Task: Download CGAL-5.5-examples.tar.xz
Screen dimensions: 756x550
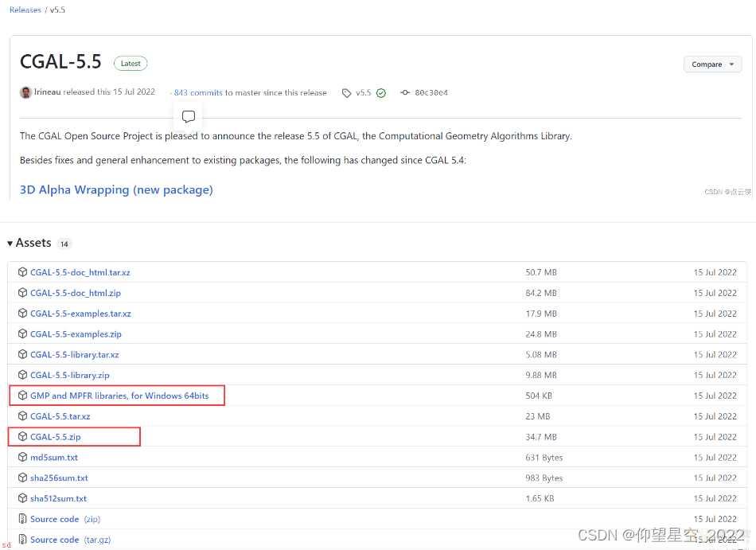Action: [x=80, y=314]
